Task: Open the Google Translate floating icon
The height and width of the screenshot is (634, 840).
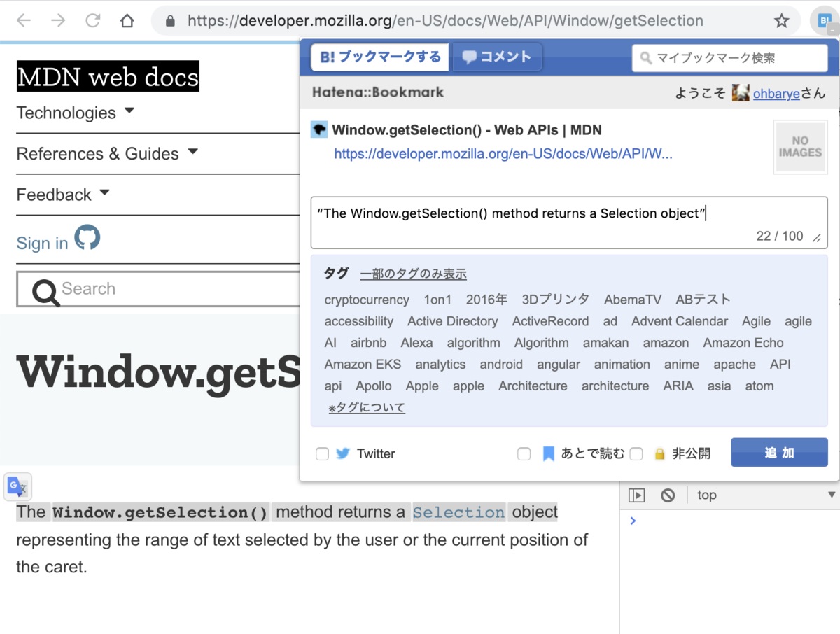Action: pyautogui.click(x=18, y=486)
